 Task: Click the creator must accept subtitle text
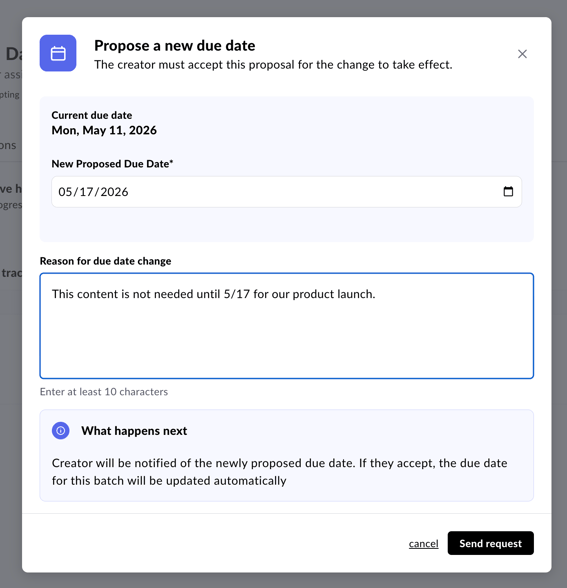tap(273, 64)
